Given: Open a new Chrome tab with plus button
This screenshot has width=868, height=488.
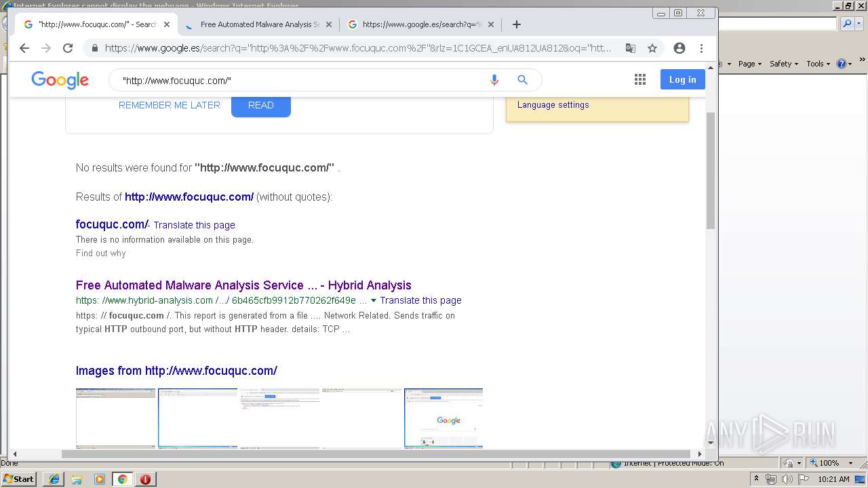Looking at the screenshot, I should click(517, 24).
